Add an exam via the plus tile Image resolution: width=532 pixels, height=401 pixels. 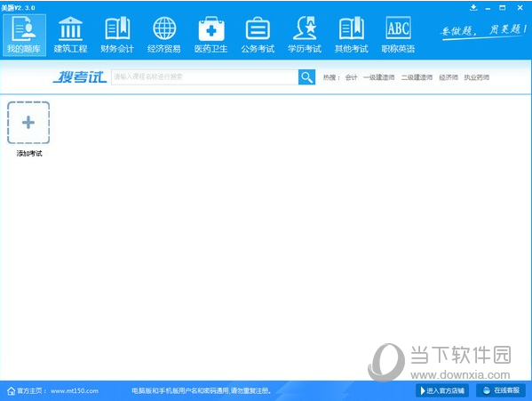28,123
